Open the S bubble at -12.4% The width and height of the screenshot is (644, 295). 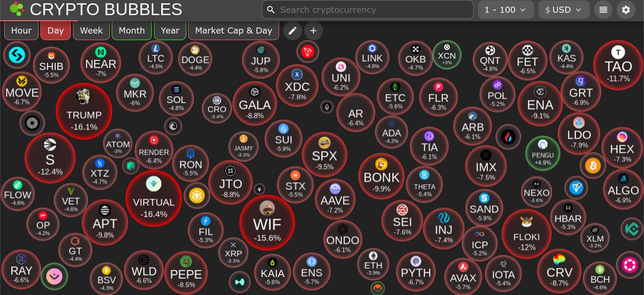coord(50,157)
